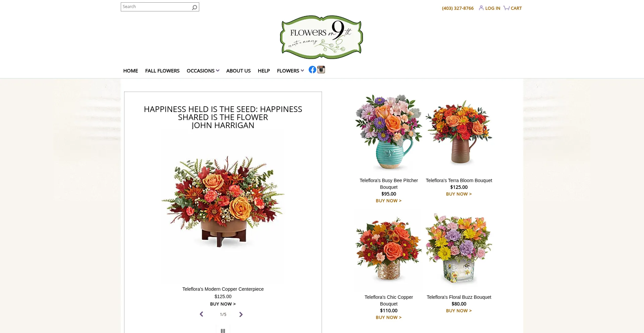Click the search magnifier icon
This screenshot has height=333, width=644.
[195, 7]
